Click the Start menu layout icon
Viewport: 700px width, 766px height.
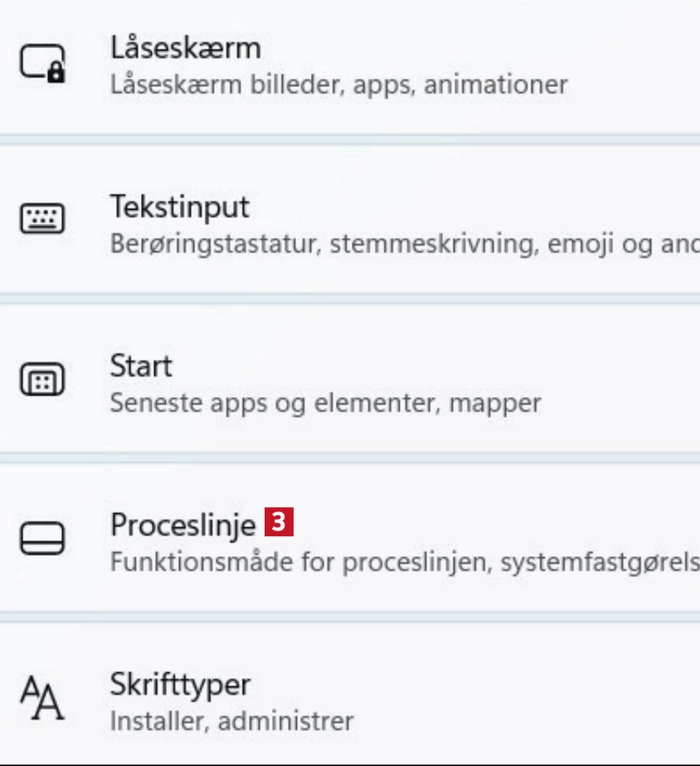pyautogui.click(x=42, y=381)
